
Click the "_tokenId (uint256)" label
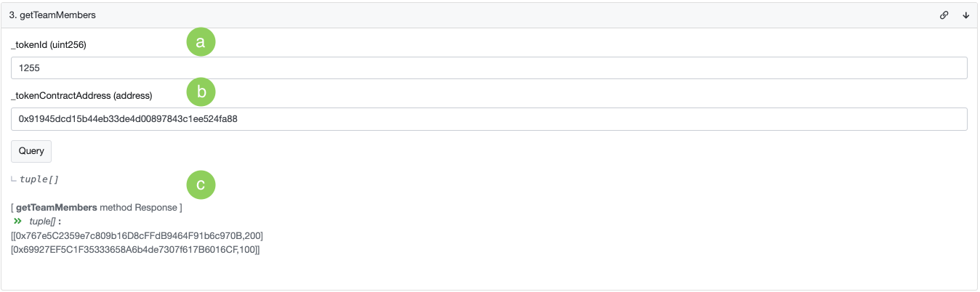tap(49, 45)
